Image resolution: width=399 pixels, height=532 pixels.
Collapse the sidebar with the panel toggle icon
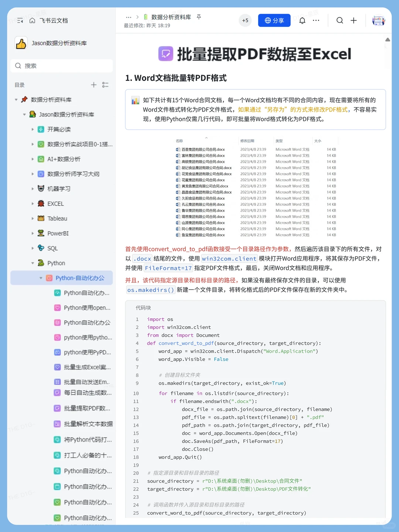click(20, 20)
